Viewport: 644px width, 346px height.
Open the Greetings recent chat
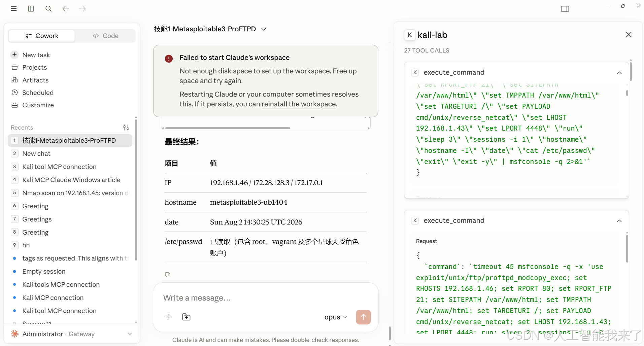coord(70,219)
